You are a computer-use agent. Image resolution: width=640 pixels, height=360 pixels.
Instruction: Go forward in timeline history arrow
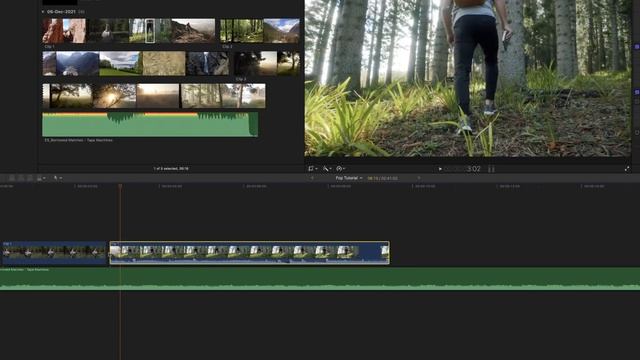click(419, 178)
